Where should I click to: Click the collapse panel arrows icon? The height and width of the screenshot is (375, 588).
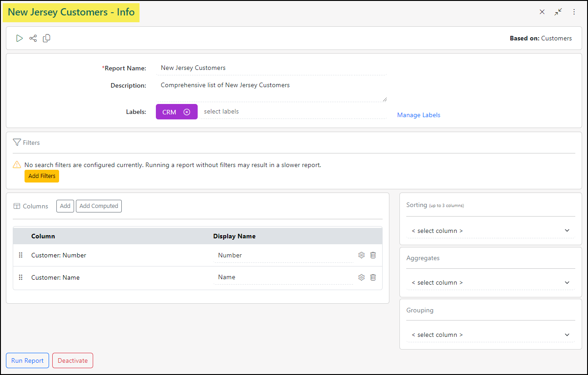click(x=558, y=12)
